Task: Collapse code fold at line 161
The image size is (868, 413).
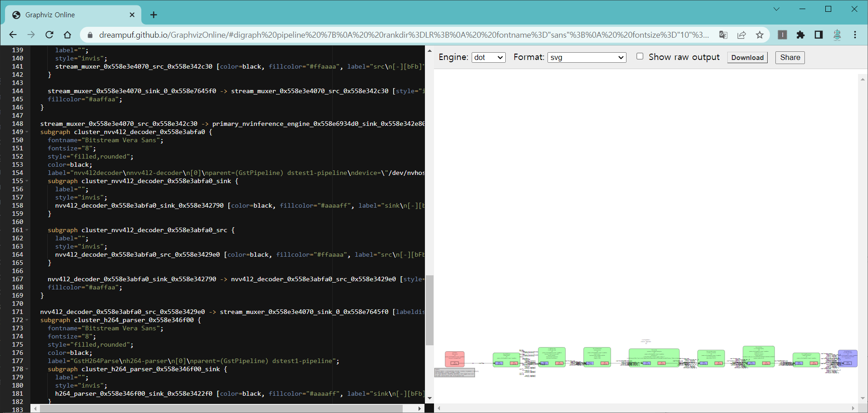Action: pyautogui.click(x=27, y=230)
